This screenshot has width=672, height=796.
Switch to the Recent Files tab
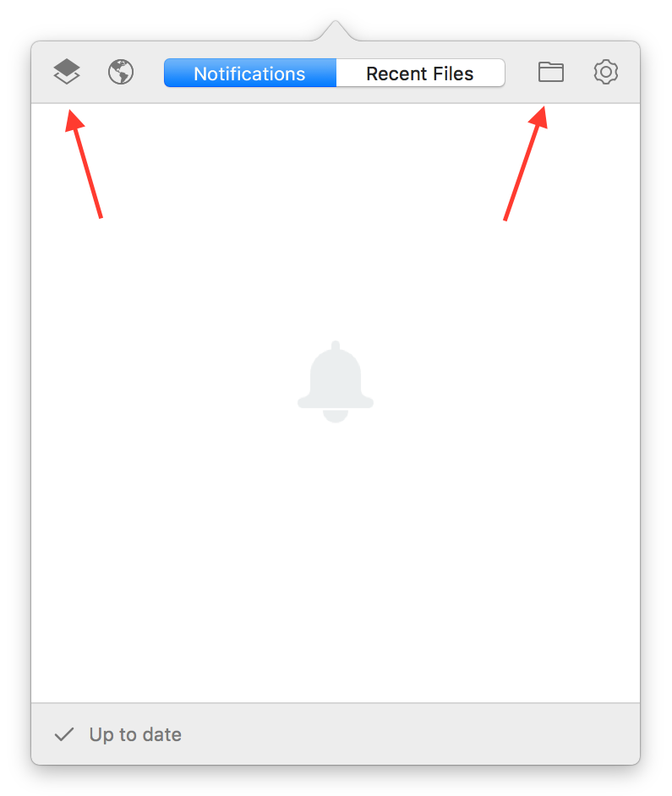pos(420,74)
